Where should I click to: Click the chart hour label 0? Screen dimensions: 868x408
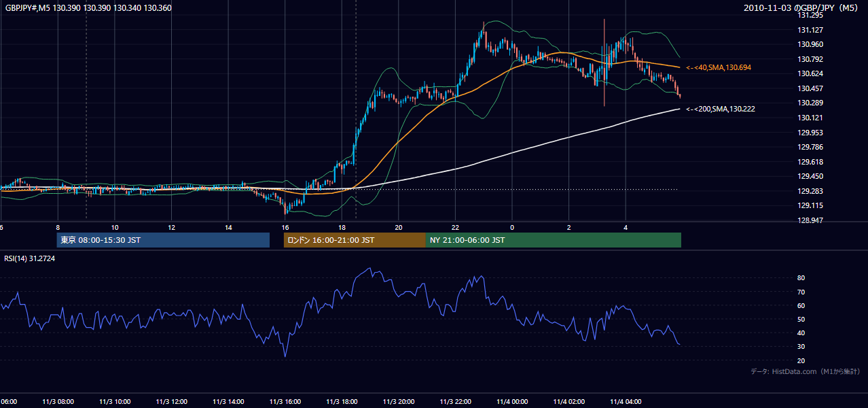[x=512, y=227]
